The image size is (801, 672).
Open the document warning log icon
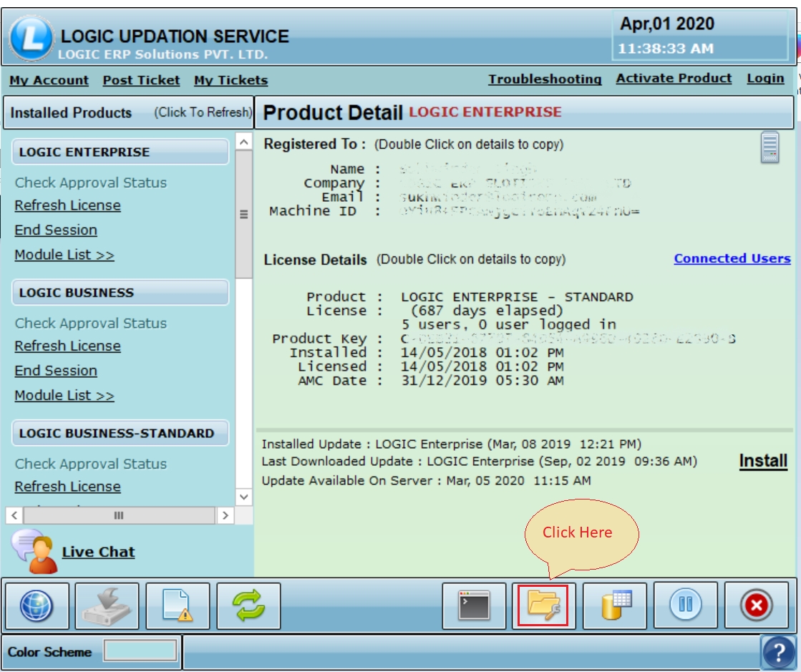(x=178, y=606)
